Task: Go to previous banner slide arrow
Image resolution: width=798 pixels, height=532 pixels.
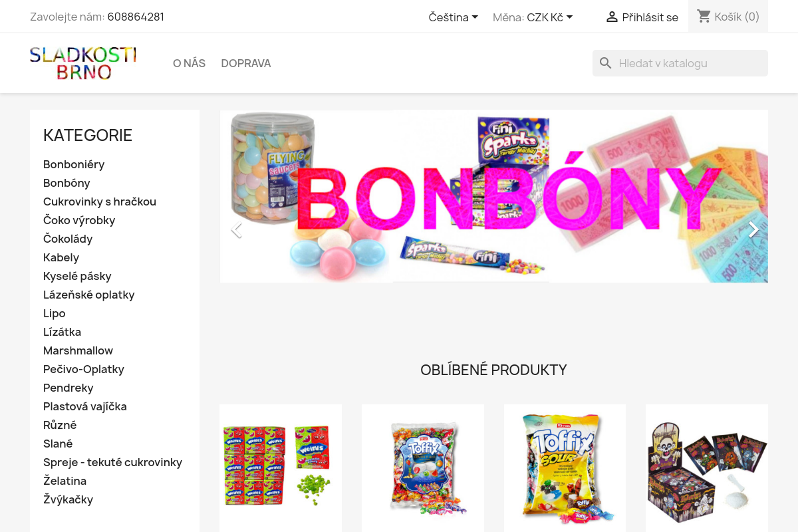Action: (235, 229)
